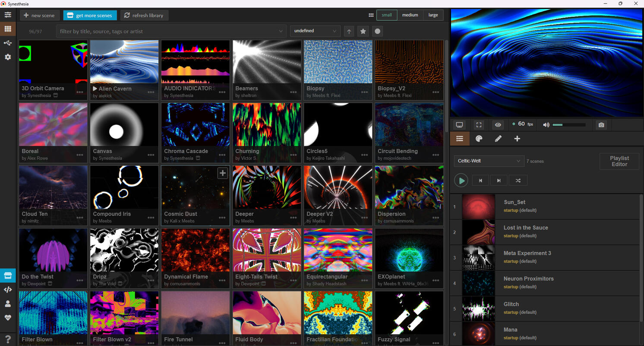Screen dimensions: 644x346
Task: Switch to the color palette tab
Action: pos(479,139)
